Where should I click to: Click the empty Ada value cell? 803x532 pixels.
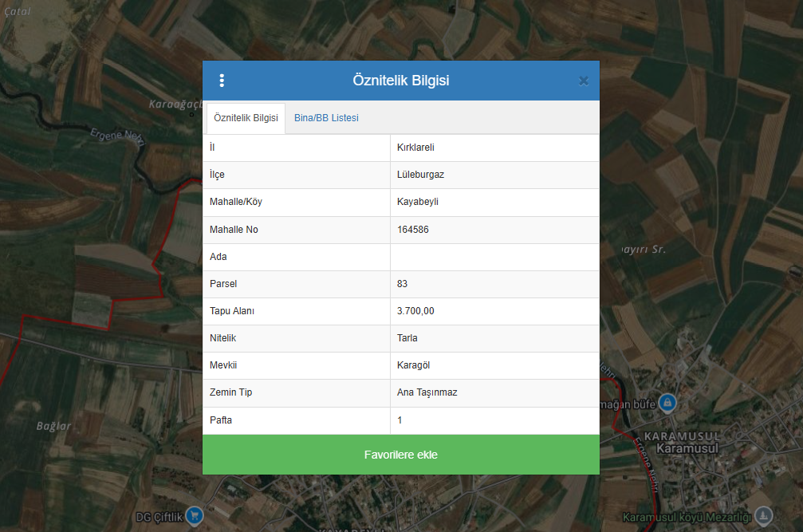[494, 257]
